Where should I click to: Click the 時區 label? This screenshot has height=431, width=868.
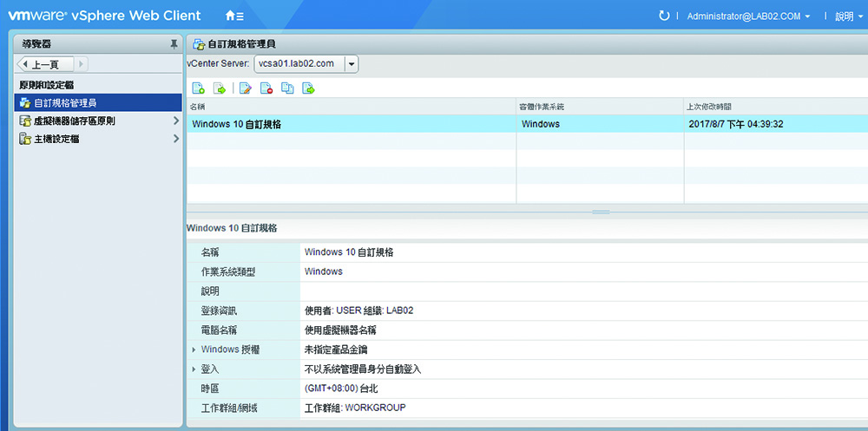pos(210,389)
